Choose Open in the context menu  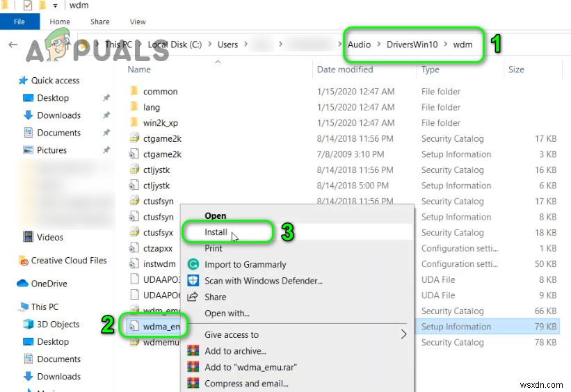(x=215, y=216)
